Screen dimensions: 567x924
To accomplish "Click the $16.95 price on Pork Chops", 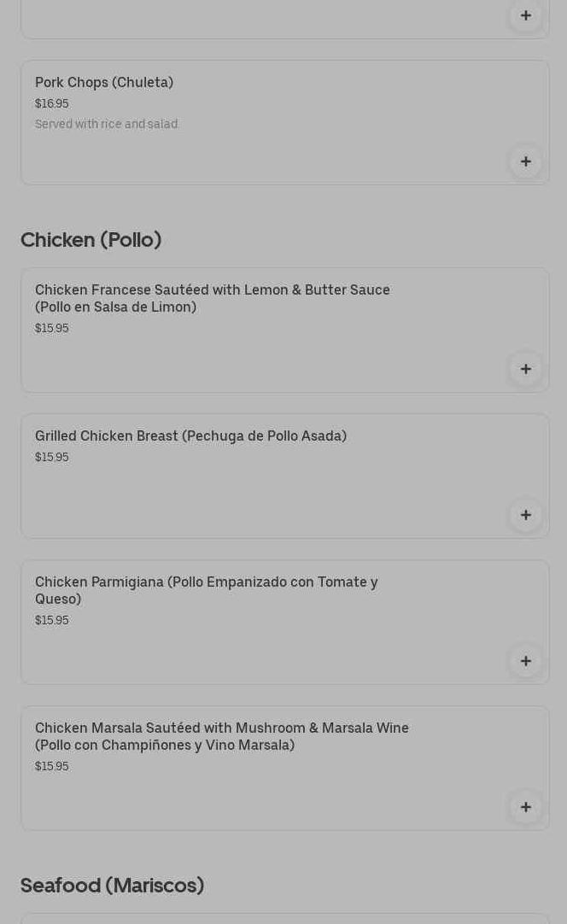I will (52, 104).
